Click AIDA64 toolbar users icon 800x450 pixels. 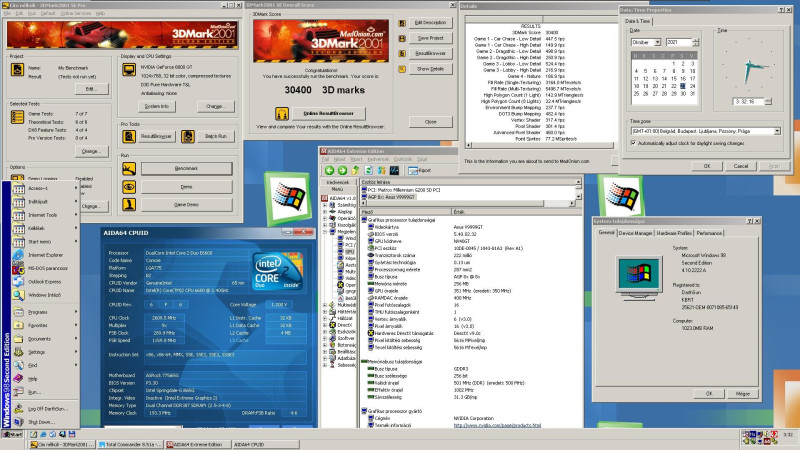(381, 170)
